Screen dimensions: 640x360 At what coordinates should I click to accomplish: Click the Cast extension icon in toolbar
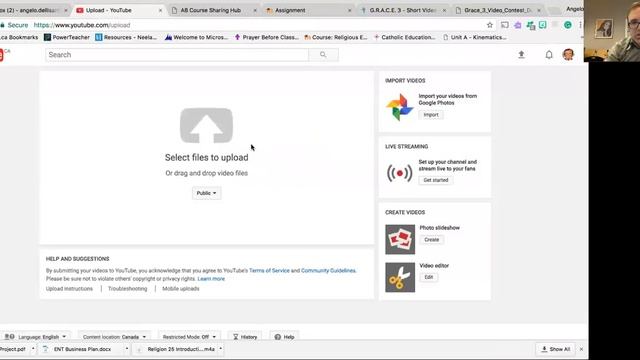505,25
